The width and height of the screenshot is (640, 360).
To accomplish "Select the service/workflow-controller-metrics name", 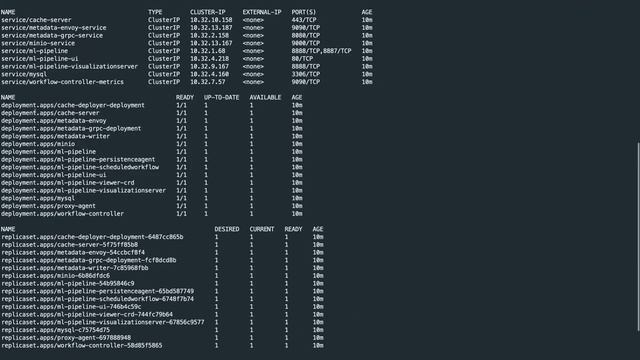I will pos(62,82).
